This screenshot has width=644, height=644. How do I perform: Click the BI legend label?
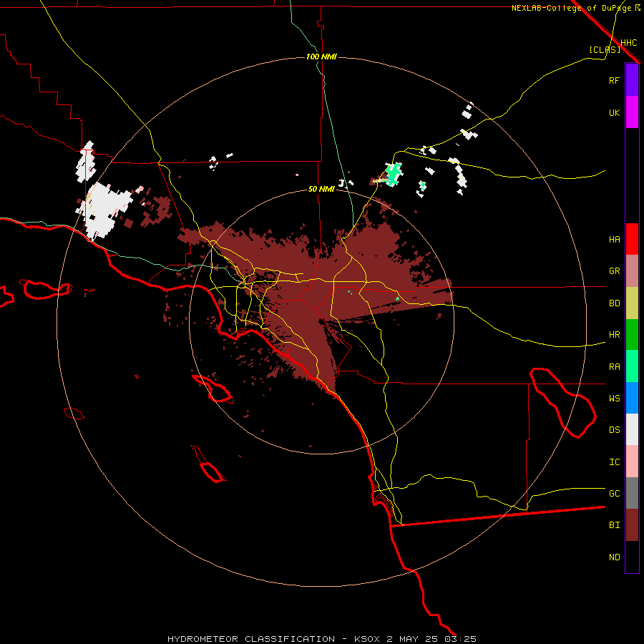(614, 525)
